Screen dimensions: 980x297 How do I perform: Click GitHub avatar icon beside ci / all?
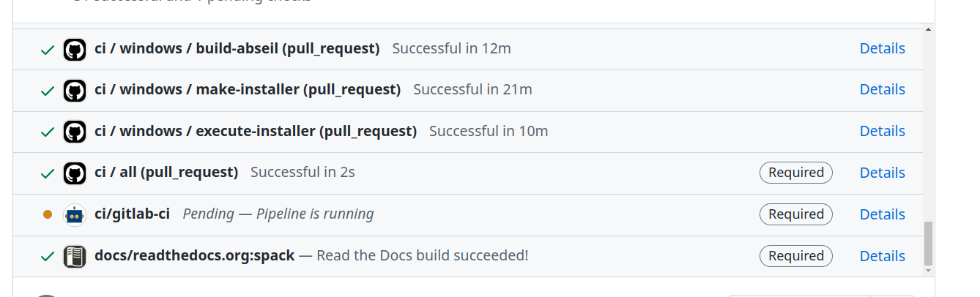pyautogui.click(x=75, y=173)
